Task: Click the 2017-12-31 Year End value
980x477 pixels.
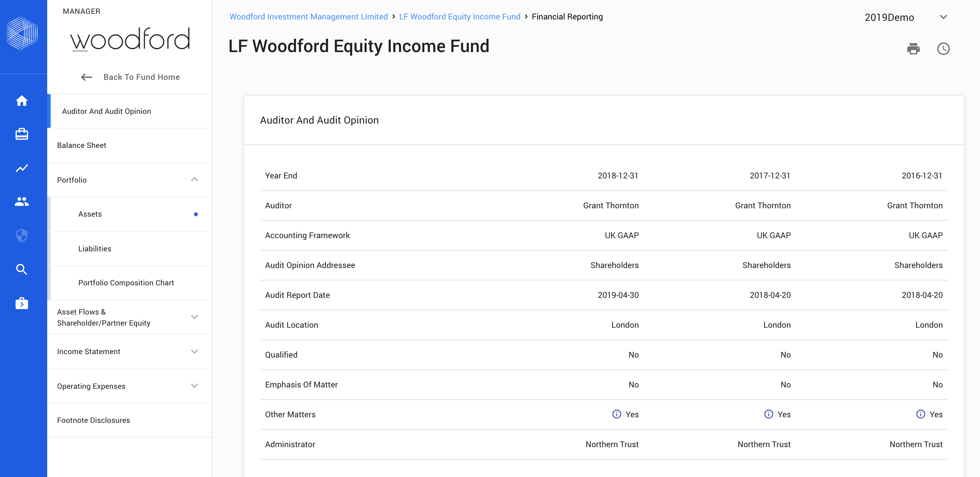Action: [x=770, y=176]
